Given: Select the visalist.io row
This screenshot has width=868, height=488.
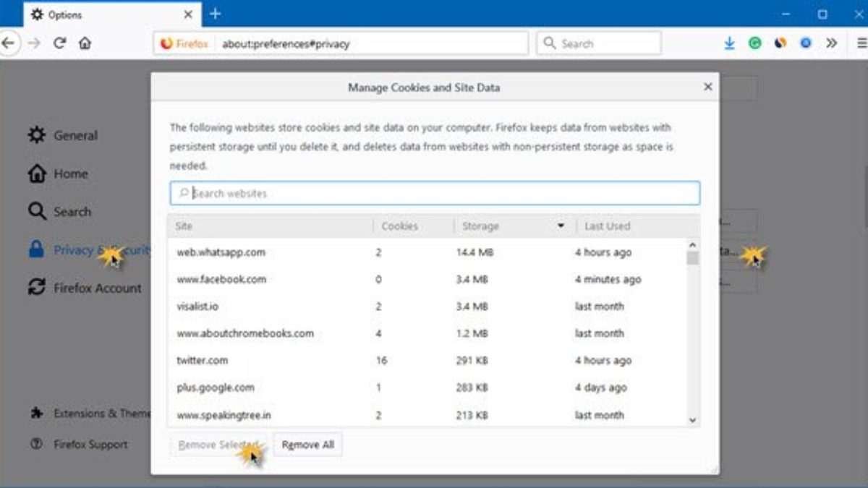Looking at the screenshot, I should click(x=427, y=307).
